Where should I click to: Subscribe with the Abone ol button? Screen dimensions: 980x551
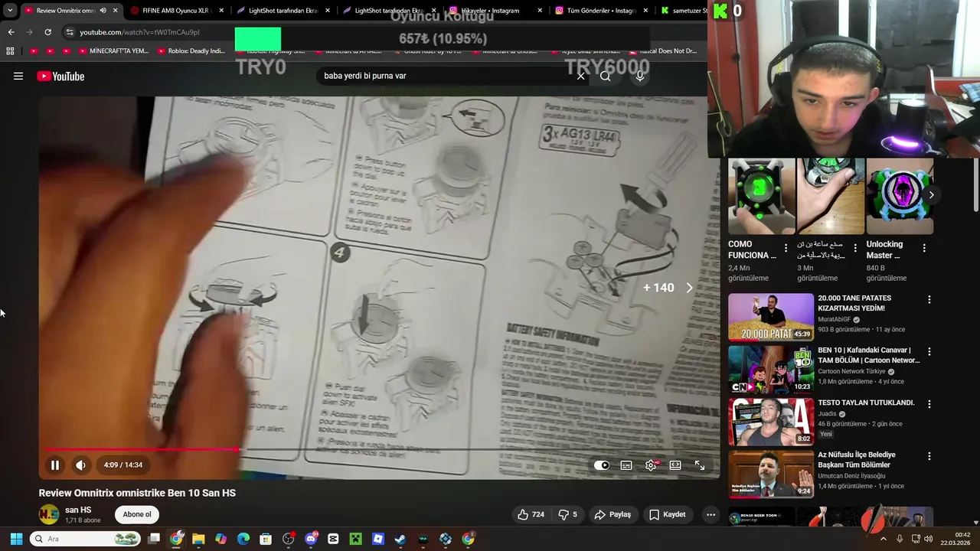pyautogui.click(x=137, y=514)
